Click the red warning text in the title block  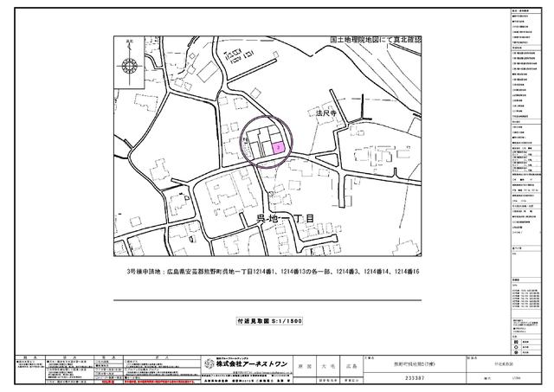pos(158,382)
